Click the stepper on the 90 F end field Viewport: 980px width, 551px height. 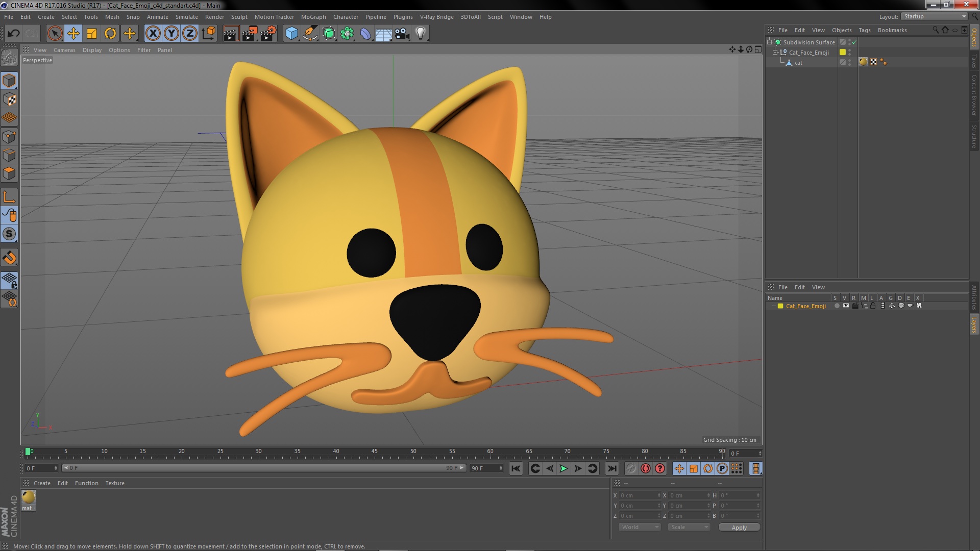click(501, 468)
